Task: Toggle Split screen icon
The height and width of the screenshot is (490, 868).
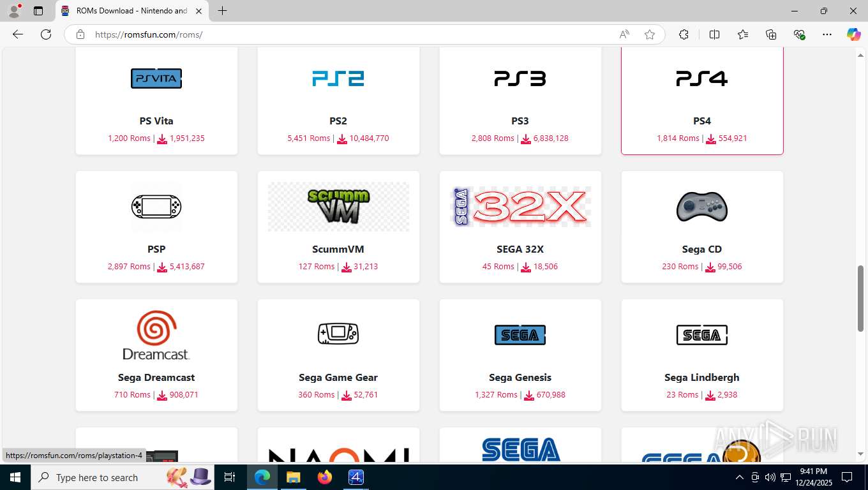Action: coord(714,34)
